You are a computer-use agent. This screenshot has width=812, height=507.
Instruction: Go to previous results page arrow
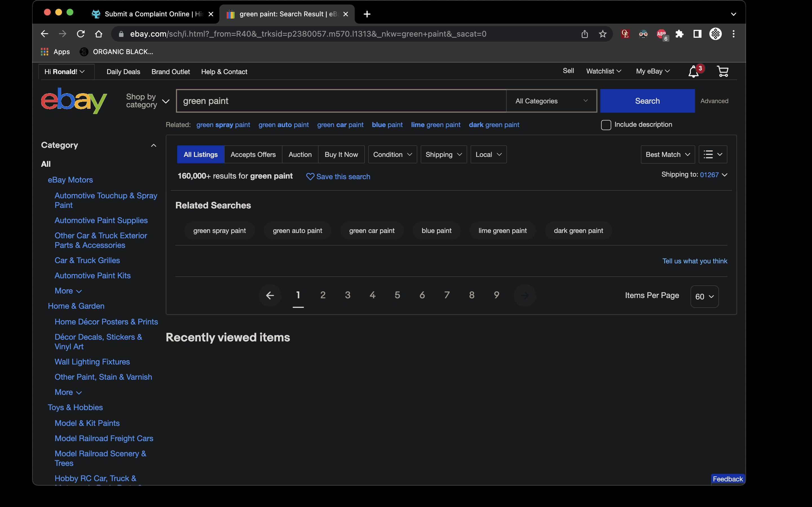270,295
